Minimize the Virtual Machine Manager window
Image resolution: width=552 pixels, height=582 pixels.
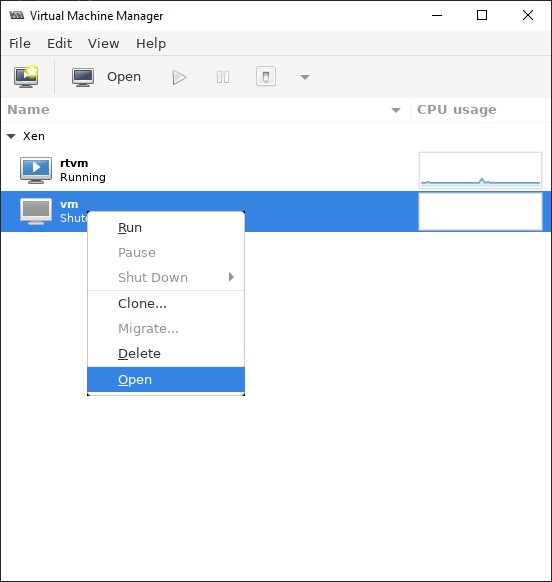(437, 15)
